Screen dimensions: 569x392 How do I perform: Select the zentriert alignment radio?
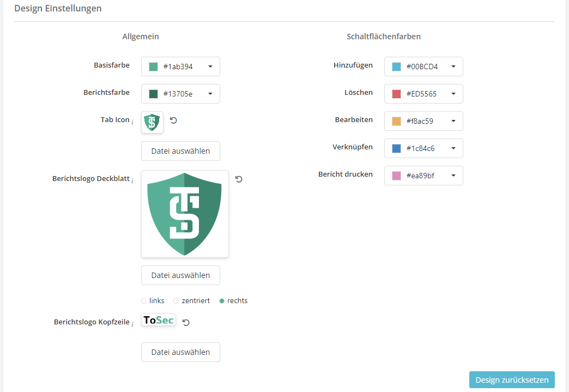(x=176, y=301)
